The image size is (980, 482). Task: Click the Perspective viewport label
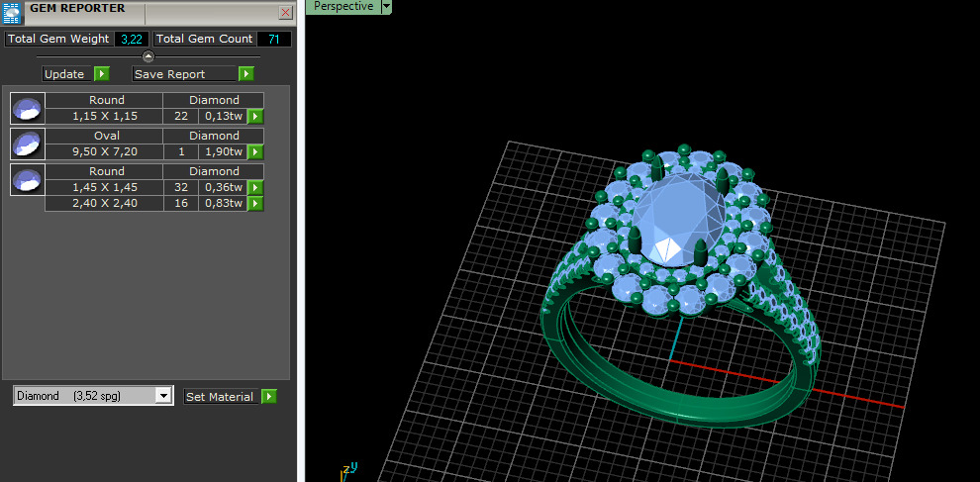pos(343,6)
